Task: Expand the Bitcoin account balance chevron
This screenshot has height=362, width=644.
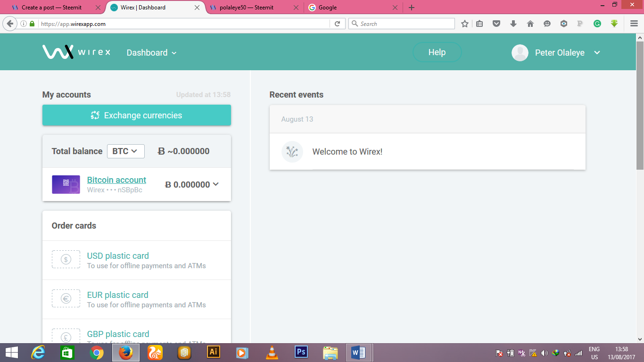Action: [x=216, y=184]
